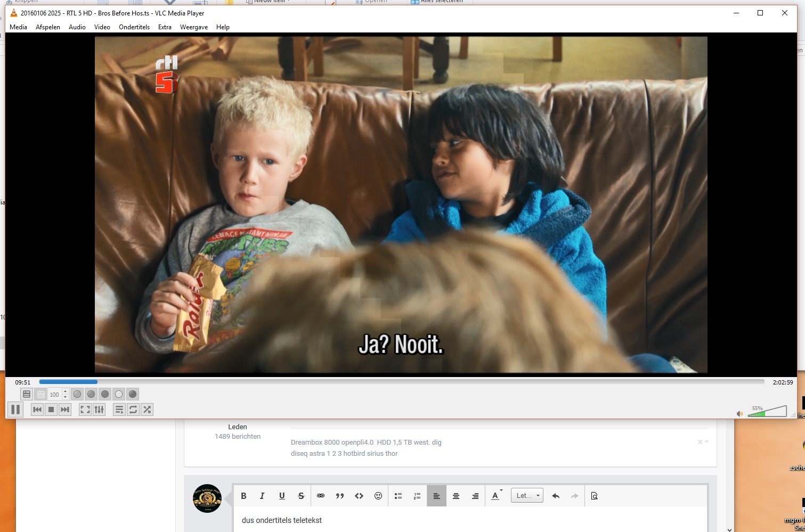Increase the teletext page number stepper
This screenshot has width=805, height=532.
[66, 392]
